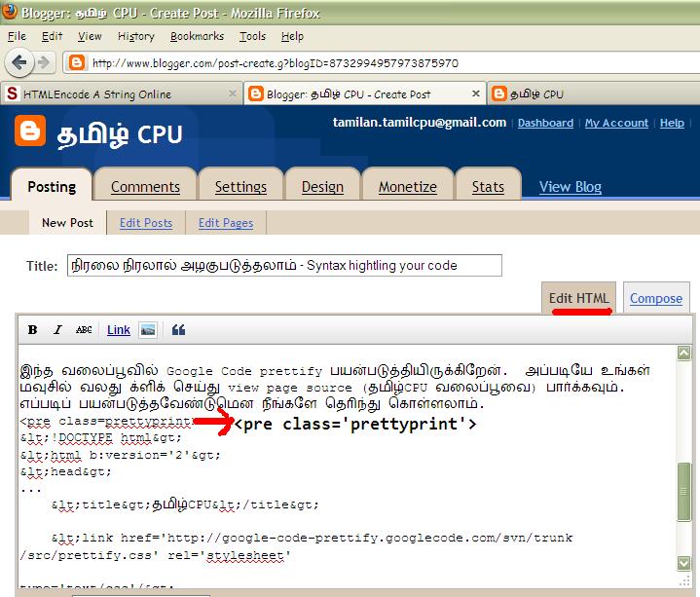
Task: Open the Comments tab
Action: 145,186
